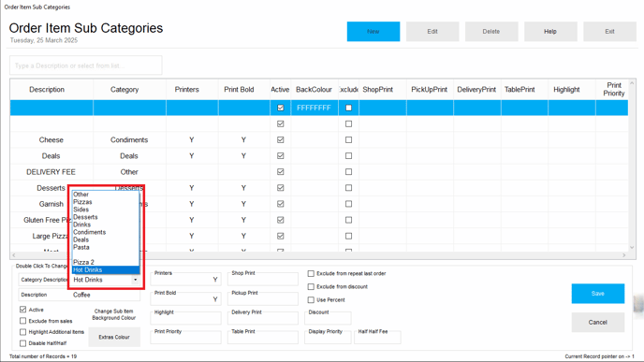The width and height of the screenshot is (644, 362).
Task: Toggle Exclude checkbox in Desserts row
Action: click(x=349, y=188)
